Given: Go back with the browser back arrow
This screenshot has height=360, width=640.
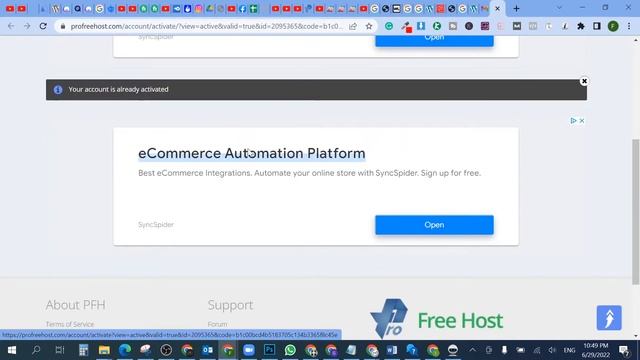Looking at the screenshot, I should click(x=11, y=26).
